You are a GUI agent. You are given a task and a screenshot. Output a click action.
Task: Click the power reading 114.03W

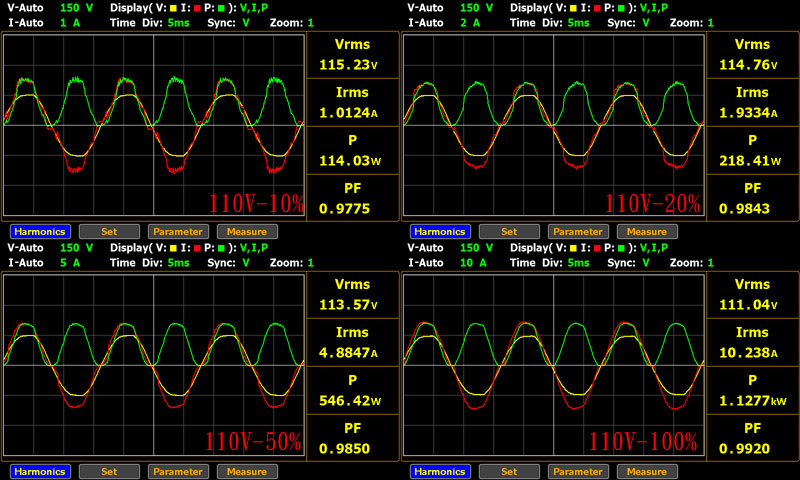point(350,161)
